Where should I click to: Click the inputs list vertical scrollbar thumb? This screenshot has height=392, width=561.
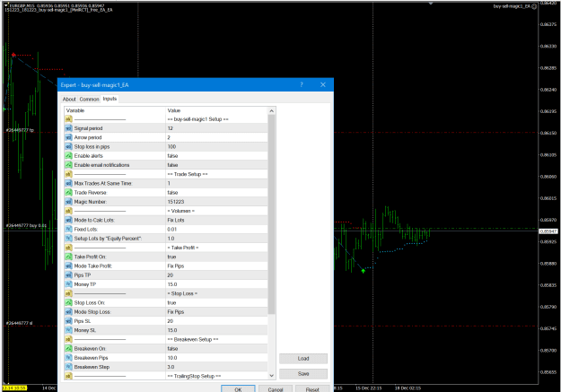[x=272, y=214]
